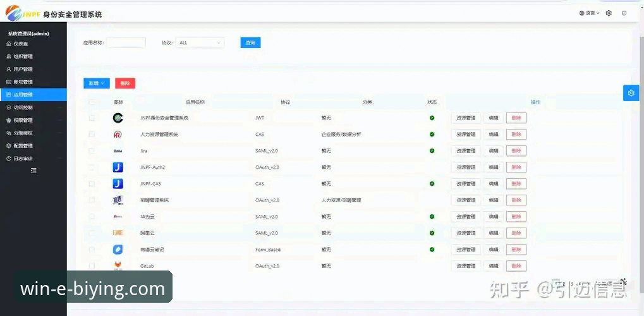Check the JNPF-CAS row checkbox
The width and height of the screenshot is (644, 316).
[92, 184]
